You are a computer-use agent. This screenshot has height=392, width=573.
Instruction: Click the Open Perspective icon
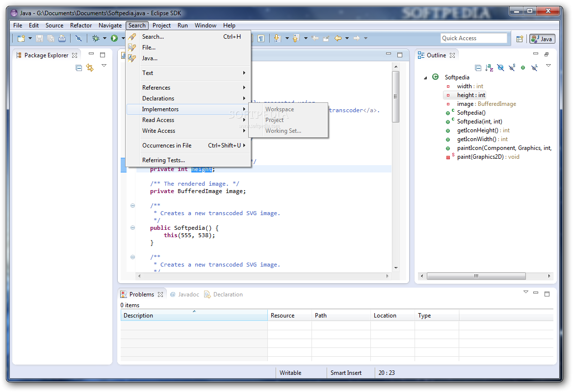tap(520, 39)
